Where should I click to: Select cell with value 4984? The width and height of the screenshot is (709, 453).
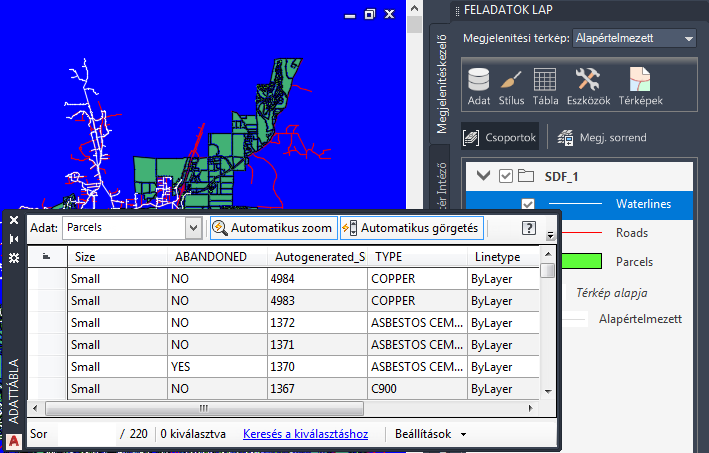tap(317, 279)
